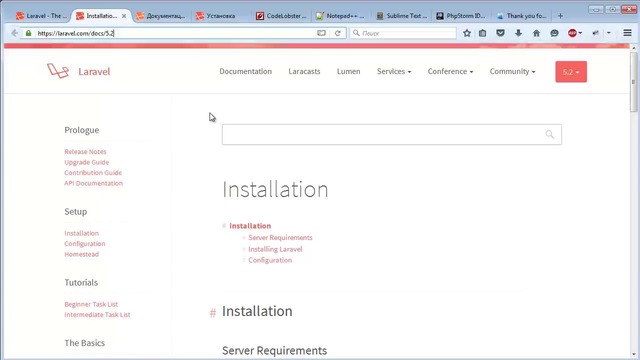640x360 pixels.
Task: Open API Documentation sidebar link
Action: (x=93, y=183)
